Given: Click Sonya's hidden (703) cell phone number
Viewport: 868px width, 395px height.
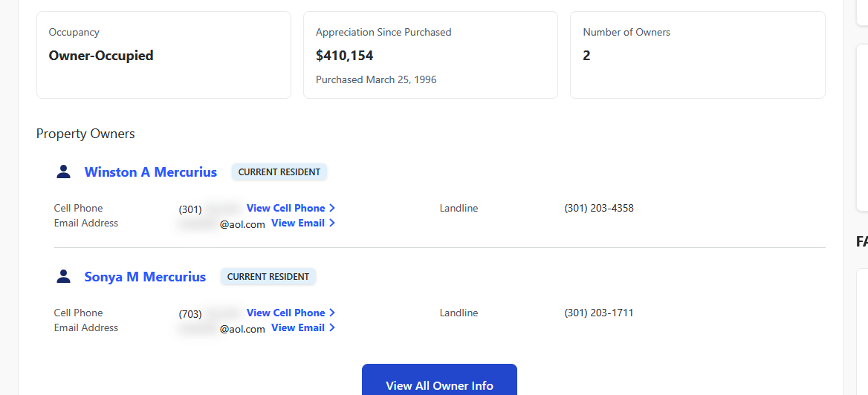Looking at the screenshot, I should pyautogui.click(x=208, y=313).
